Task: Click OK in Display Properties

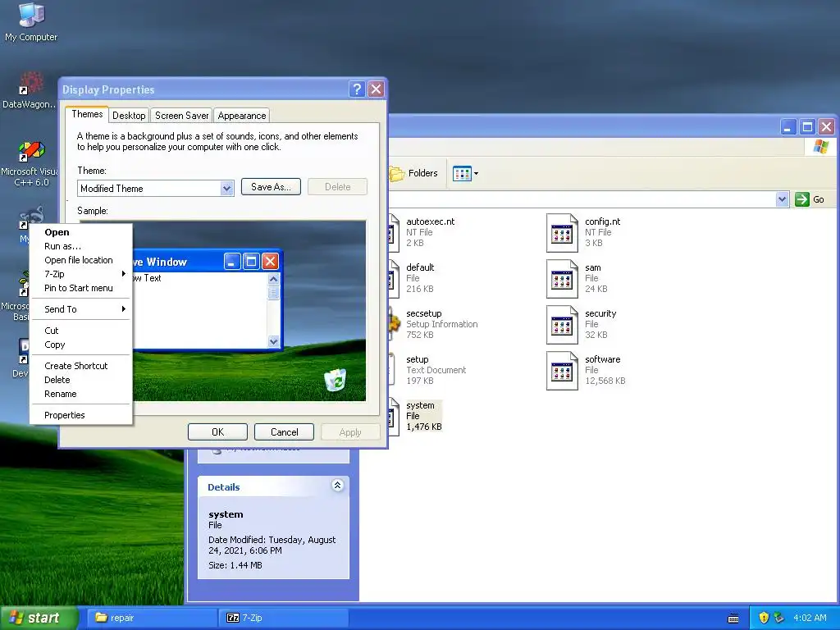Action: (x=217, y=431)
